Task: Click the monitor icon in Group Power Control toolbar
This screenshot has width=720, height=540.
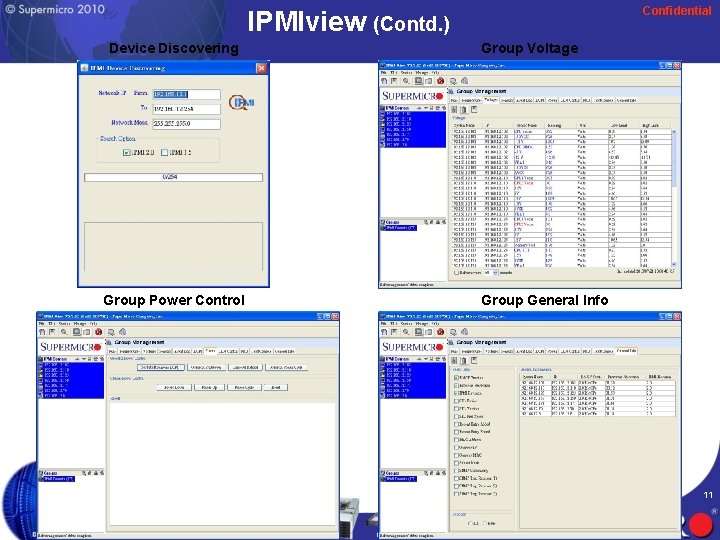Action: pos(76,332)
